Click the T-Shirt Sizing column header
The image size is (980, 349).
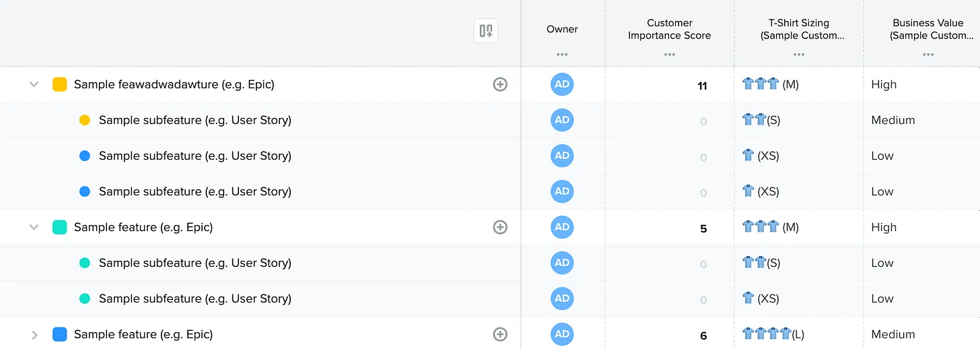point(802,29)
